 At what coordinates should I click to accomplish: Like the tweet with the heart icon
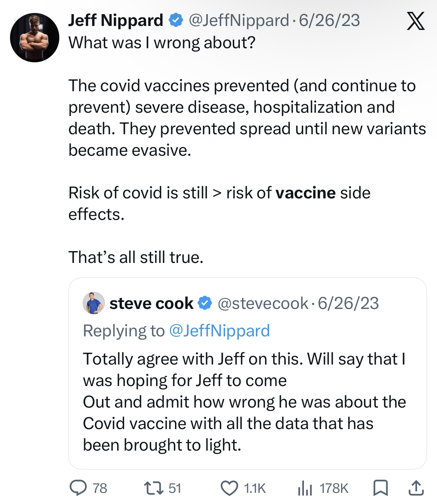pos(229,488)
